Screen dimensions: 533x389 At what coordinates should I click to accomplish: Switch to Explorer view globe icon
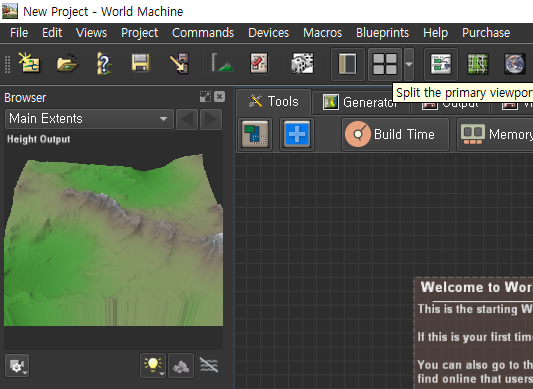[x=515, y=64]
